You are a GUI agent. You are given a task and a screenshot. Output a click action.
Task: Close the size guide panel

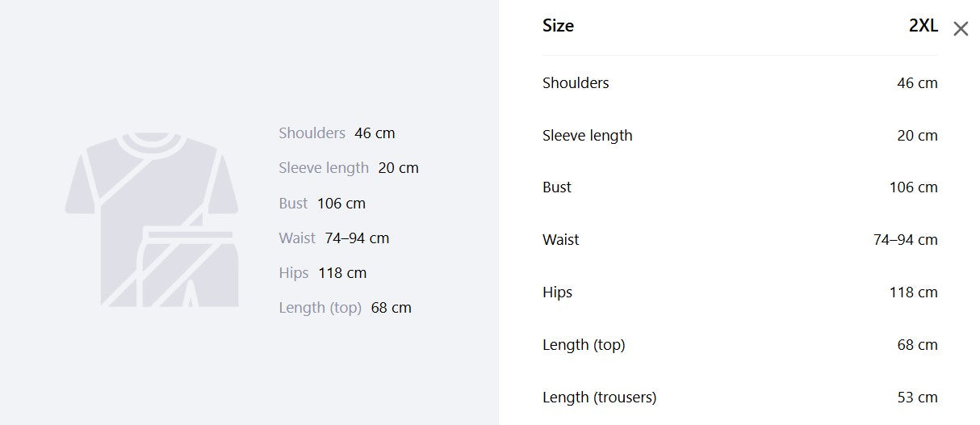[960, 29]
